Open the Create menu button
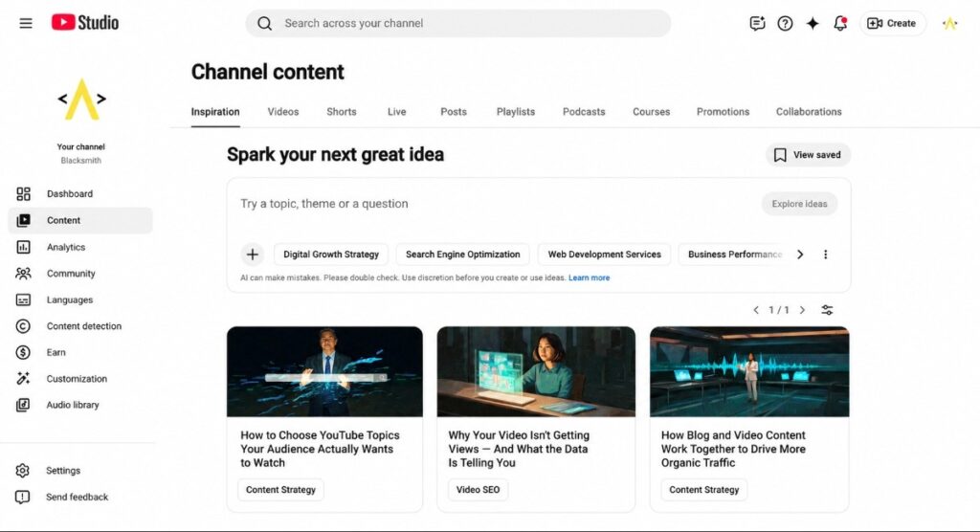 tap(893, 23)
